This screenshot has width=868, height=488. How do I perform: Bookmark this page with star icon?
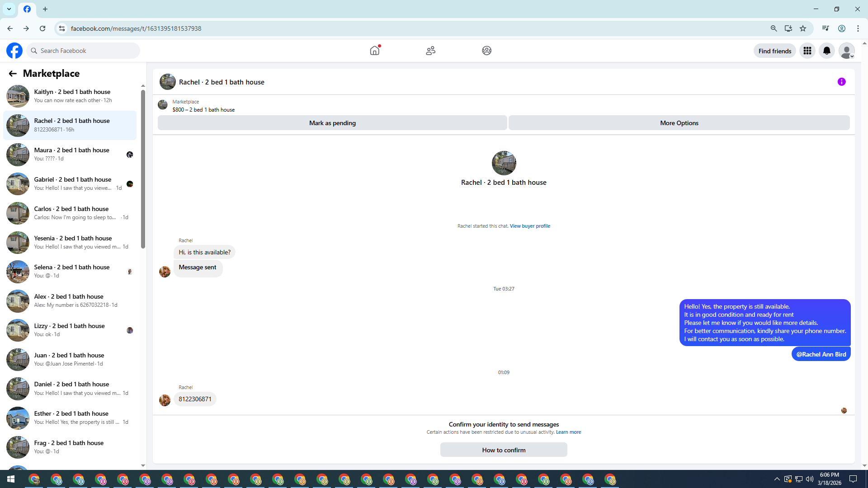(803, 28)
